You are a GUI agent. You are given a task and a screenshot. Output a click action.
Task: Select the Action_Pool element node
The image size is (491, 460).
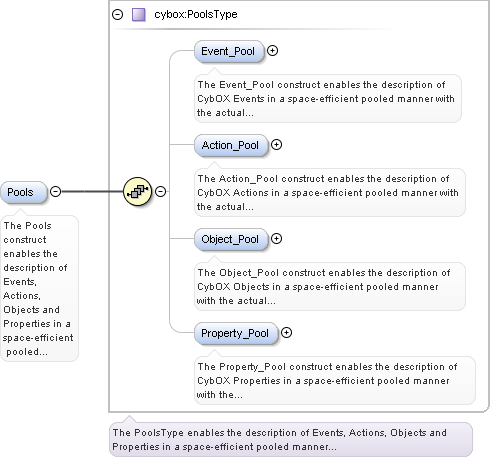click(x=231, y=145)
